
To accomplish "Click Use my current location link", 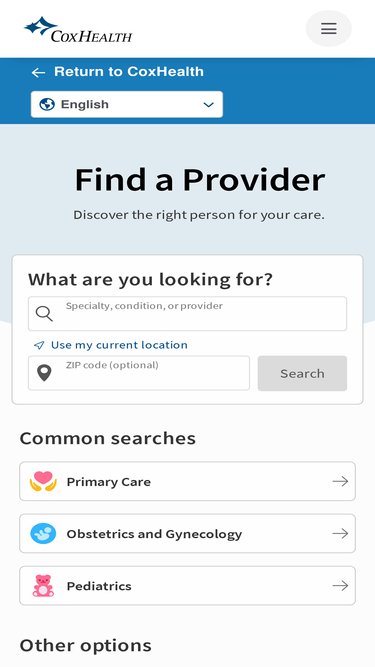I will 119,345.
